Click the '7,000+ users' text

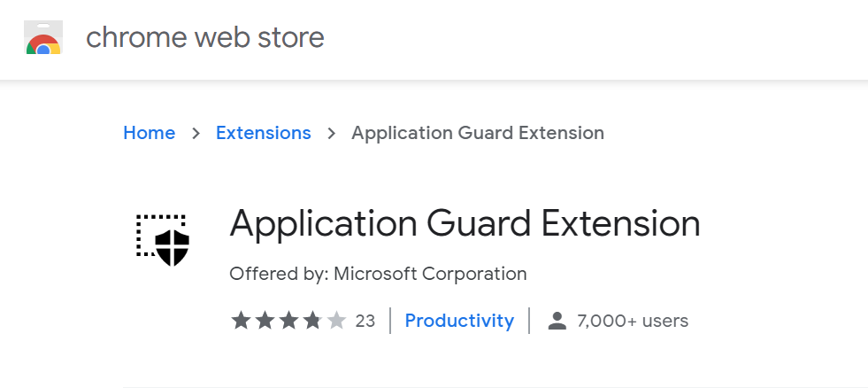(632, 321)
